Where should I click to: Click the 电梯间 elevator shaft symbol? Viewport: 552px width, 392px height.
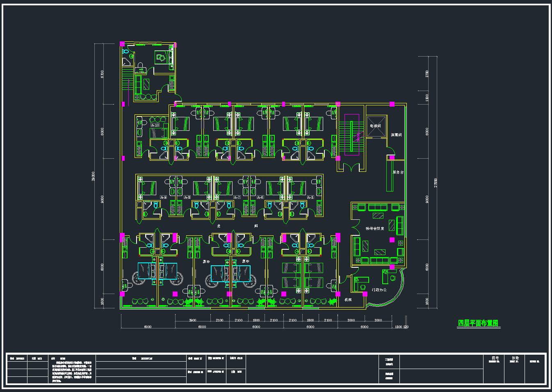click(x=376, y=126)
